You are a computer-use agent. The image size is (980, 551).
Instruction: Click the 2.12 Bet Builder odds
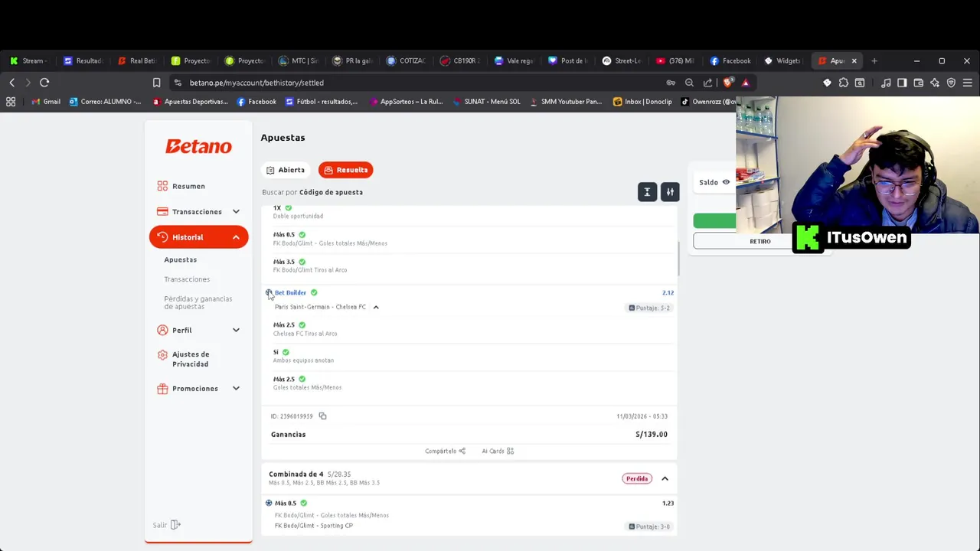click(668, 292)
